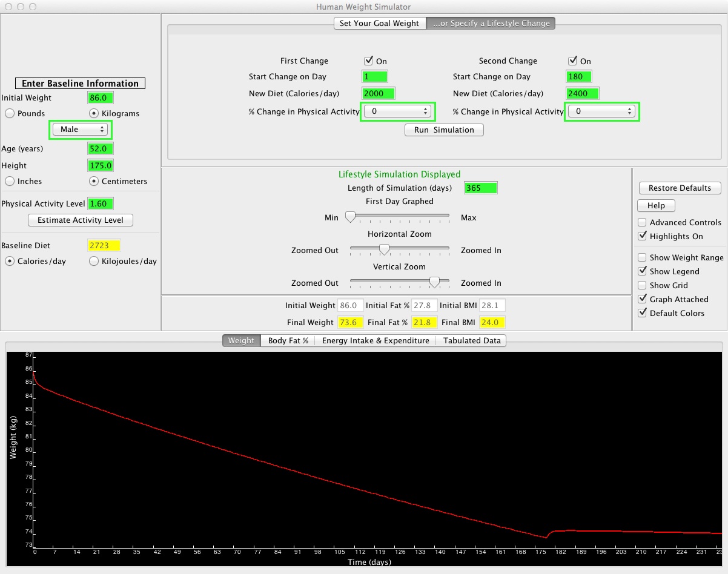The height and width of the screenshot is (574, 728).
Task: Switch to Set Your Goal Weight tab
Action: pos(379,24)
